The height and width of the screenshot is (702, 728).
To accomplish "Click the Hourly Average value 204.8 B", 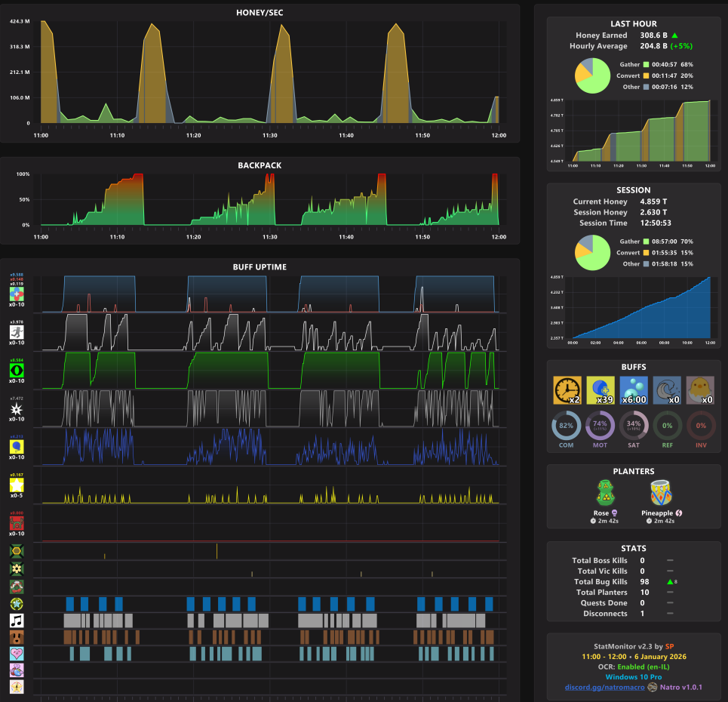I will tap(654, 46).
